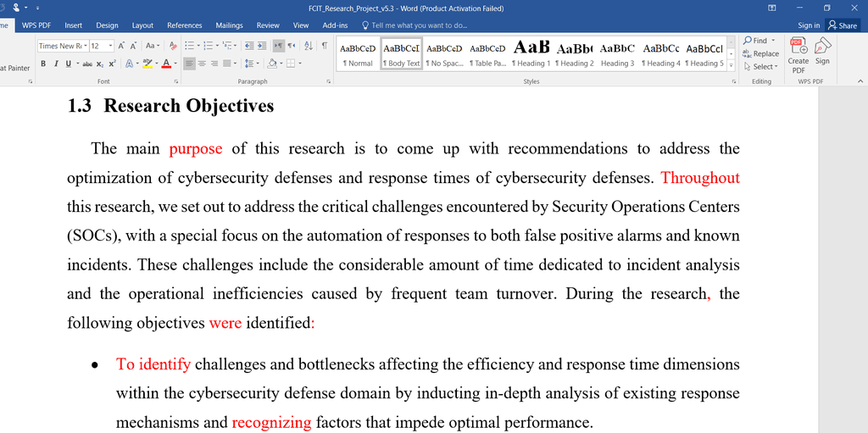Apply borders with the borders icon
868x433 pixels.
coord(291,64)
